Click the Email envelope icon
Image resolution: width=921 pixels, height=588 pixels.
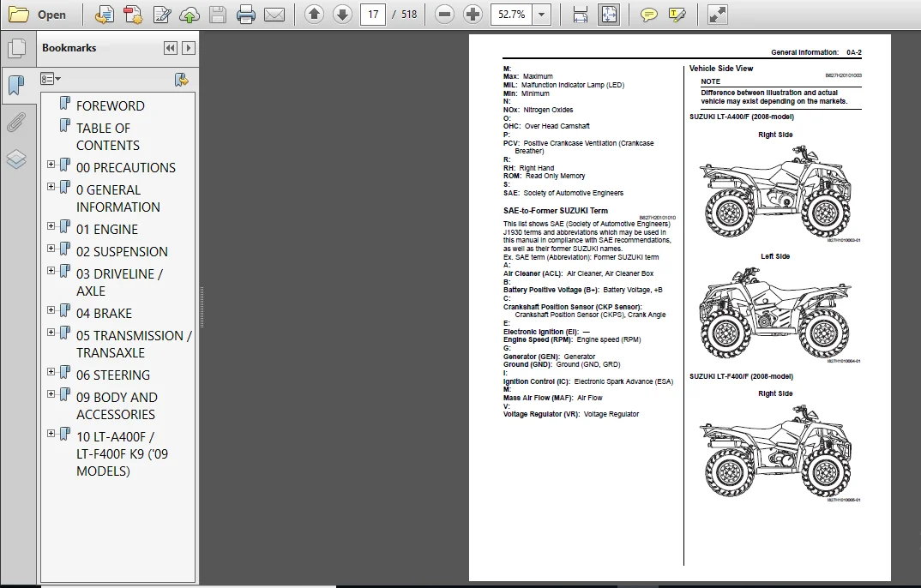click(x=274, y=15)
